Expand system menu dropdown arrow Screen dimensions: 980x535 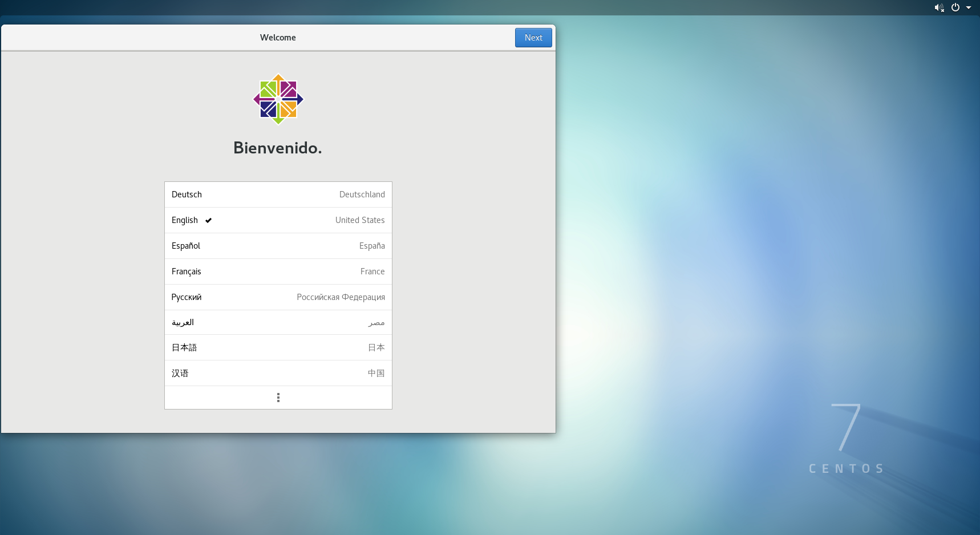tap(969, 8)
